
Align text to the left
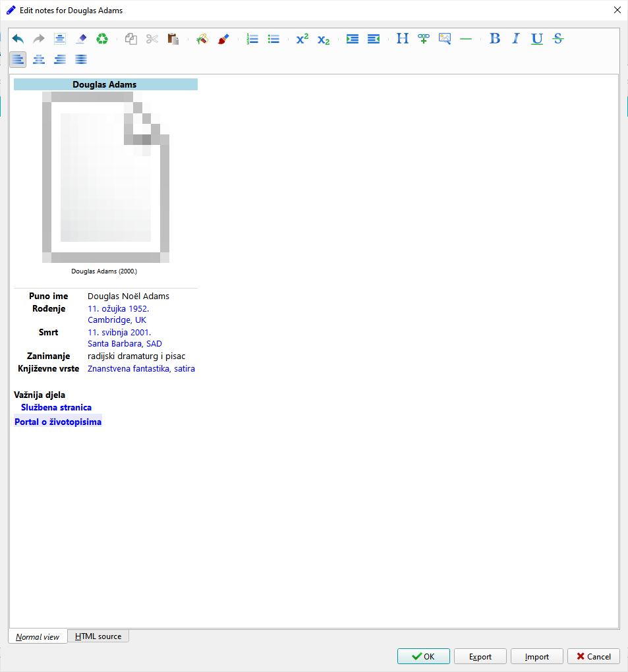[18, 59]
